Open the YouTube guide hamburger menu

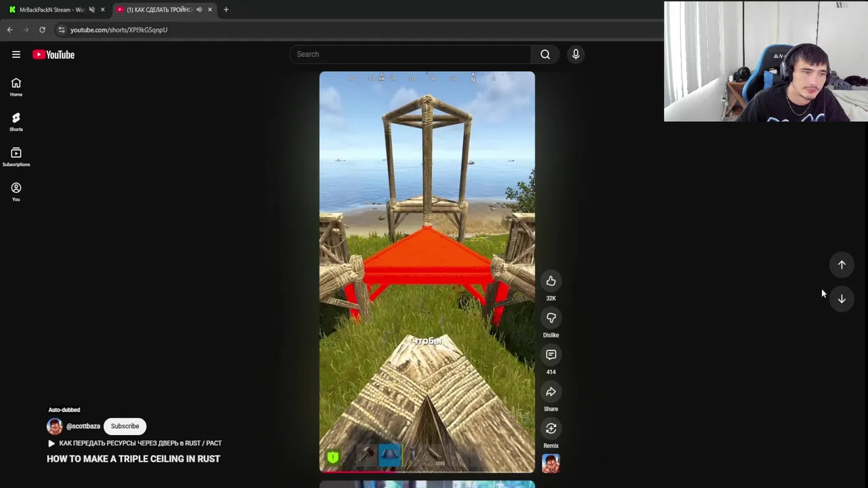pyautogui.click(x=16, y=54)
